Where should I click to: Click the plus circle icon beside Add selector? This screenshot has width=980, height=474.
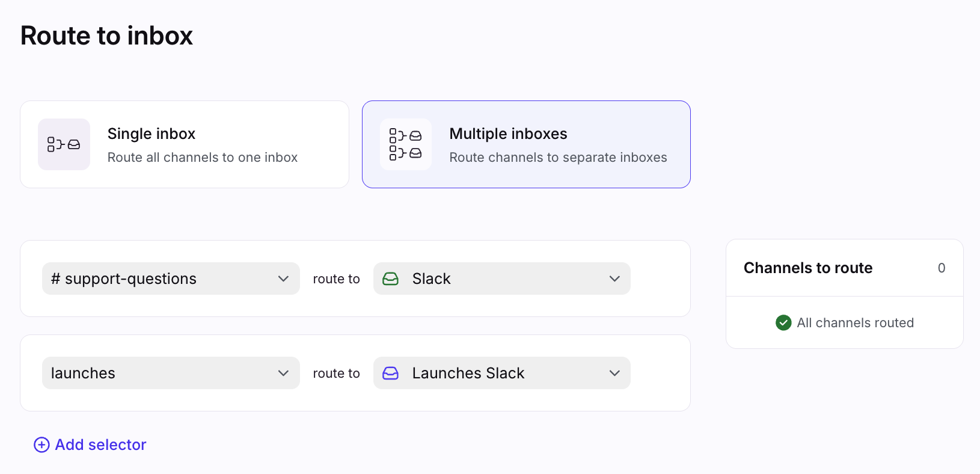pos(41,445)
